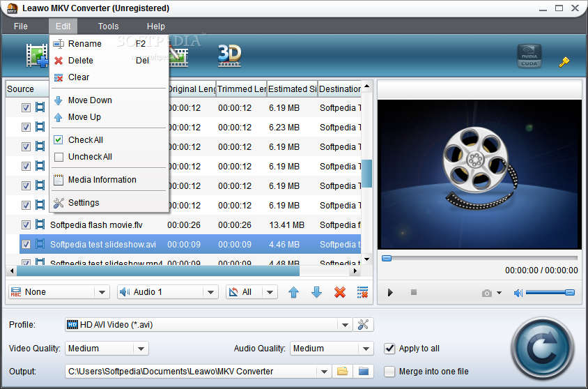Toggle the fifth row checkbox in file list
The image size is (588, 389).
tap(26, 186)
